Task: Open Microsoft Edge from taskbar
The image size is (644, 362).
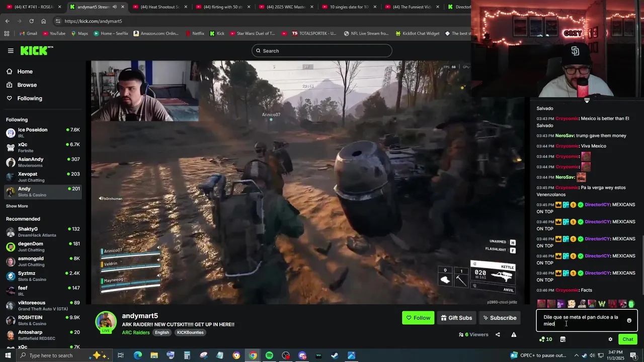Action: click(x=138, y=355)
